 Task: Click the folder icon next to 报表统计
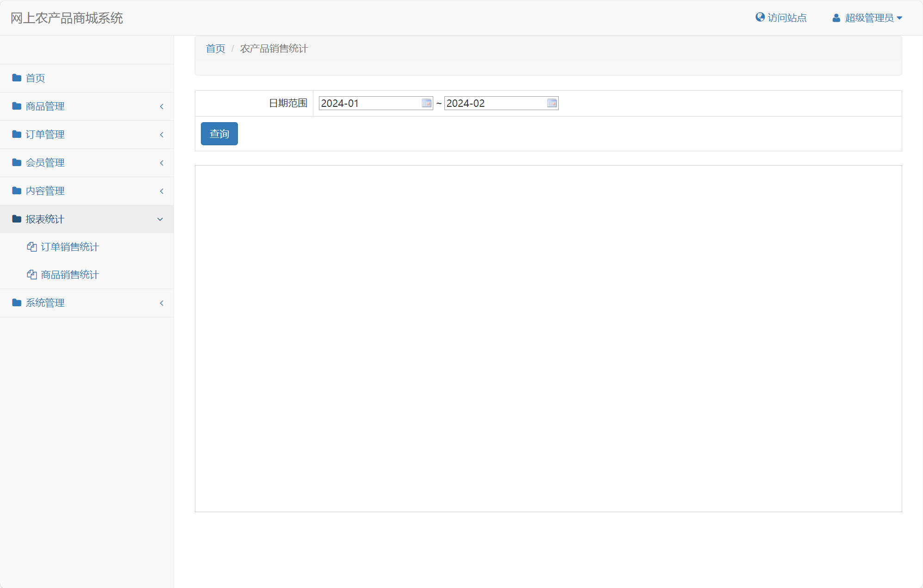point(16,219)
